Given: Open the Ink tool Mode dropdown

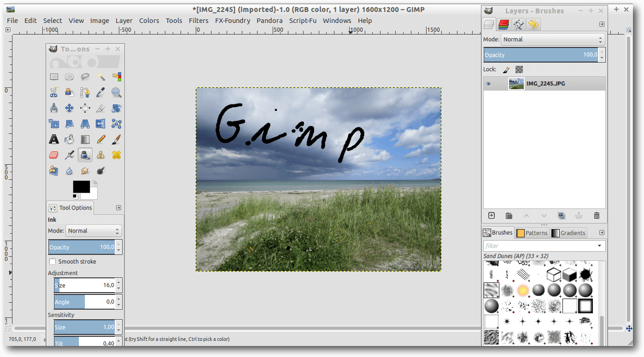Looking at the screenshot, I should [x=94, y=231].
